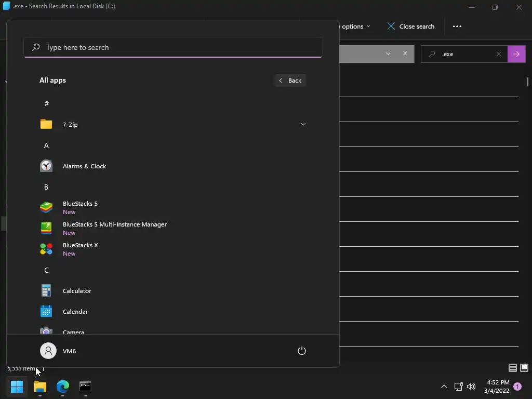Viewport: 532px width, 399px height.
Task: Open the command prompt taskbar icon
Action: [x=85, y=387]
